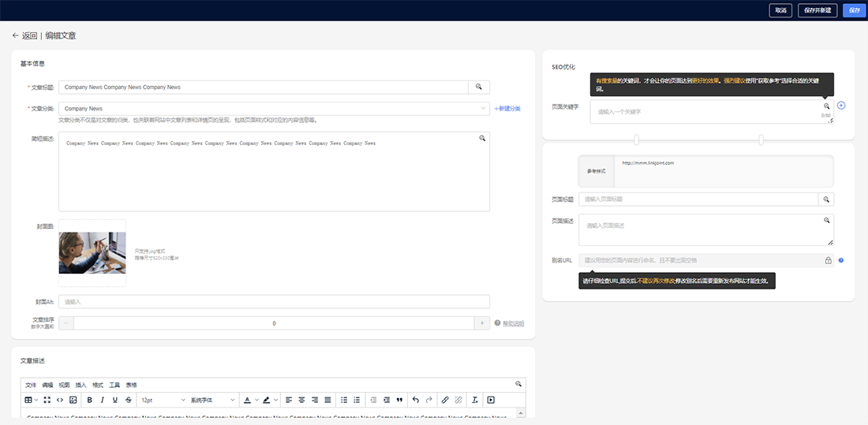
Task: Click into the 页面标题 input field
Action: coord(698,199)
